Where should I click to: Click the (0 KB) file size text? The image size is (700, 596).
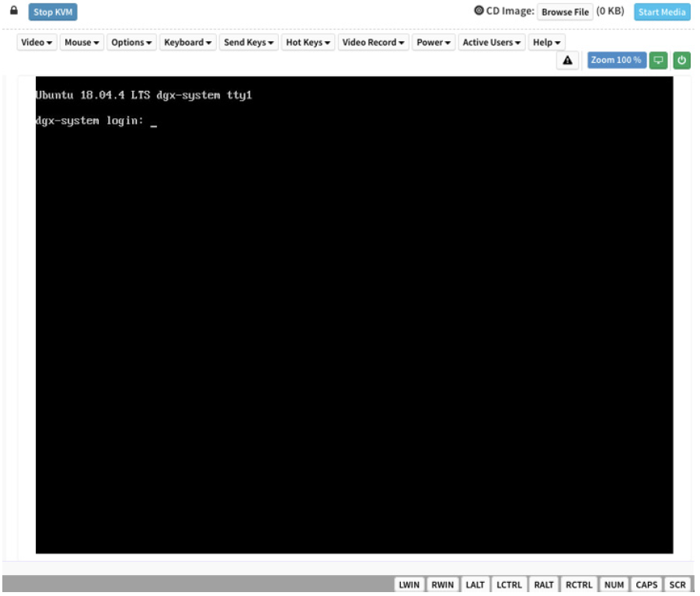click(x=611, y=11)
